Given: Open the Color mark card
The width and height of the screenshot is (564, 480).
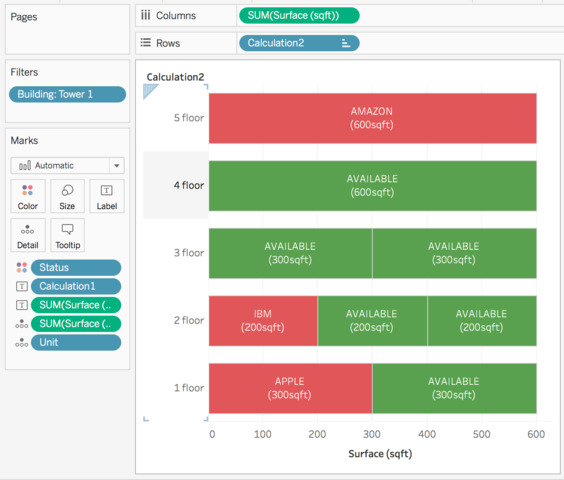Looking at the screenshot, I should tap(28, 196).
